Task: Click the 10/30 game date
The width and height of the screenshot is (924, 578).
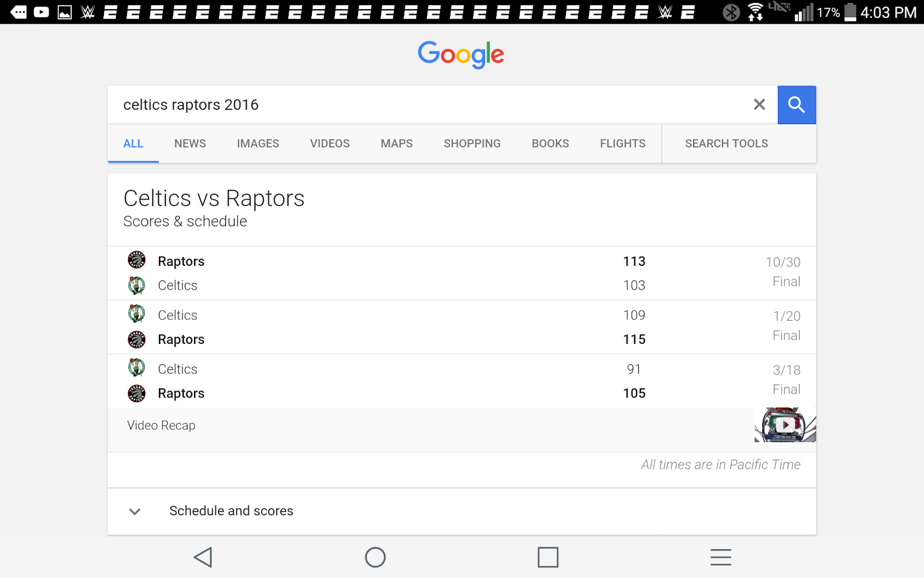Action: tap(783, 262)
